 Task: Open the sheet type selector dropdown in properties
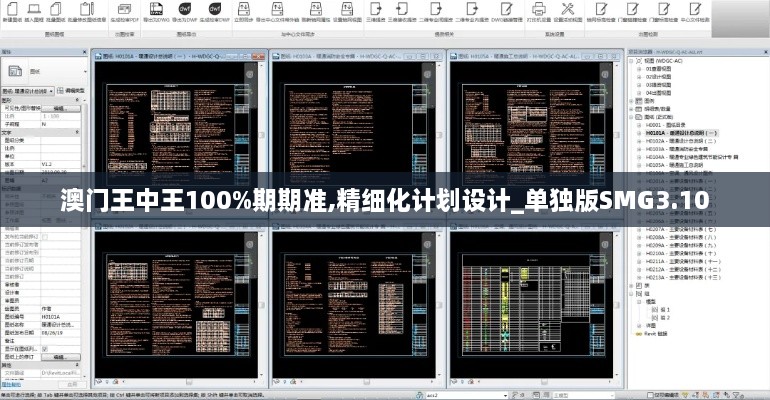tap(28, 91)
